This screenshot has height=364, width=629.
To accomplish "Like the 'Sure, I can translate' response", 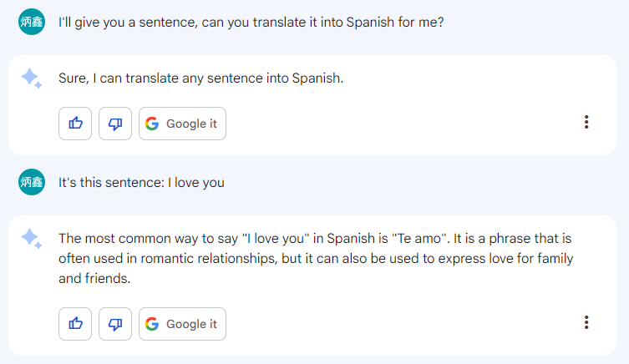I will (x=75, y=124).
